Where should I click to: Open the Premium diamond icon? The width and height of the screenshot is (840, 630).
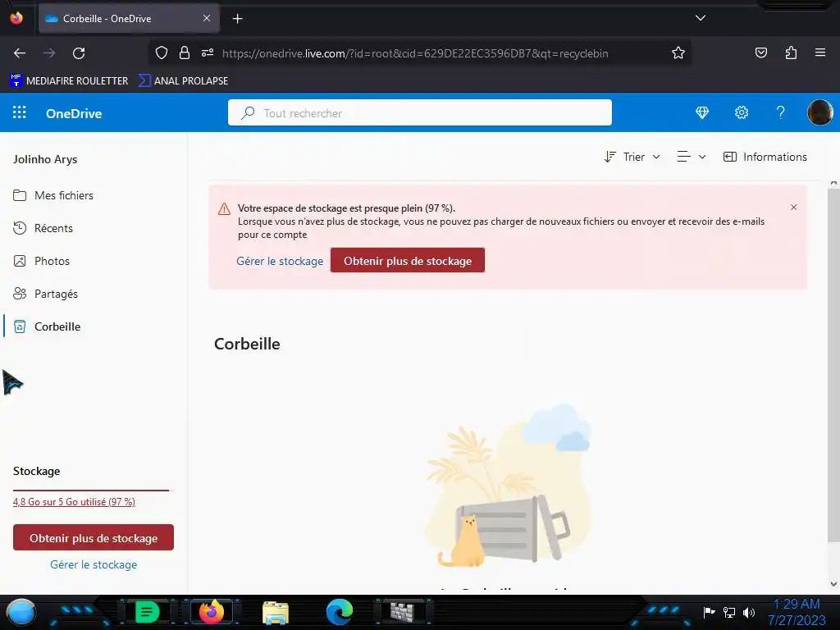(x=702, y=112)
